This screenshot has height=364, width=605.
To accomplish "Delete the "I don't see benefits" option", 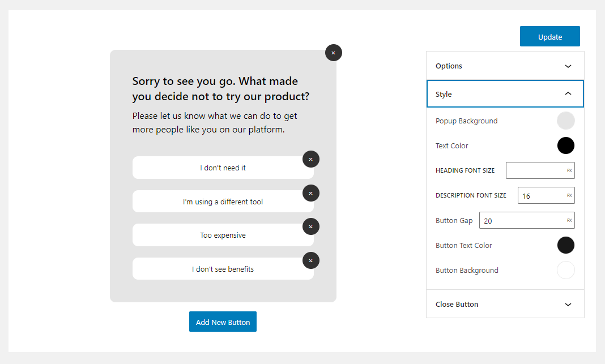I will pyautogui.click(x=310, y=260).
